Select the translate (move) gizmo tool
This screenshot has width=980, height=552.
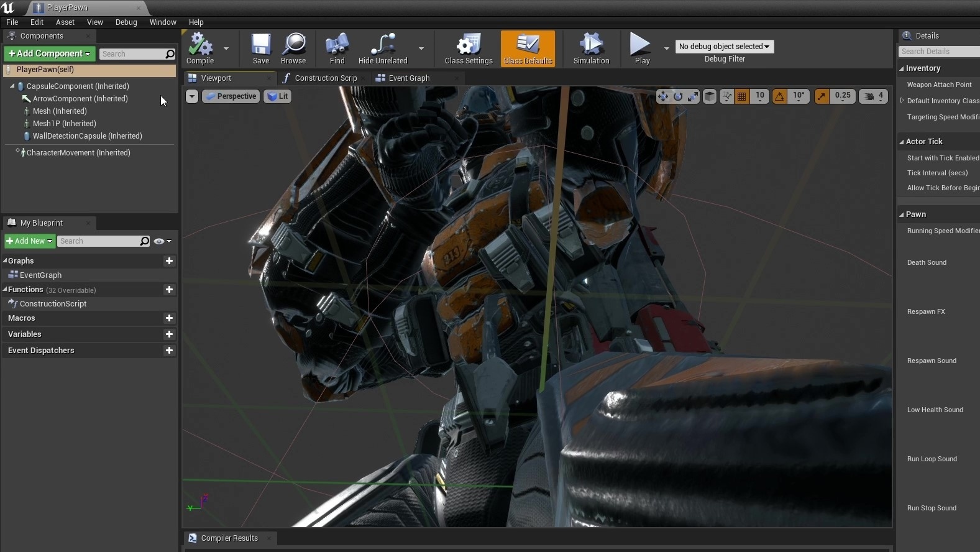[663, 96]
